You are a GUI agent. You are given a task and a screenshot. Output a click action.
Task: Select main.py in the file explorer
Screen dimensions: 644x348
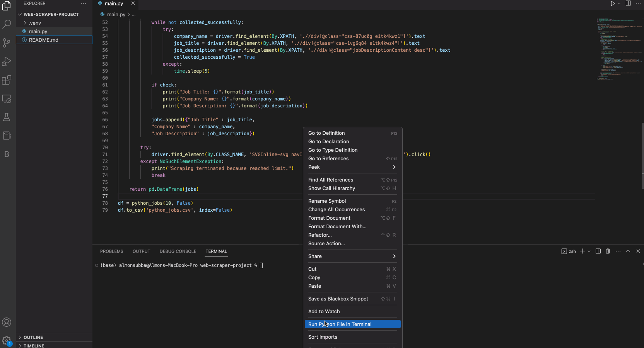coord(54,31)
